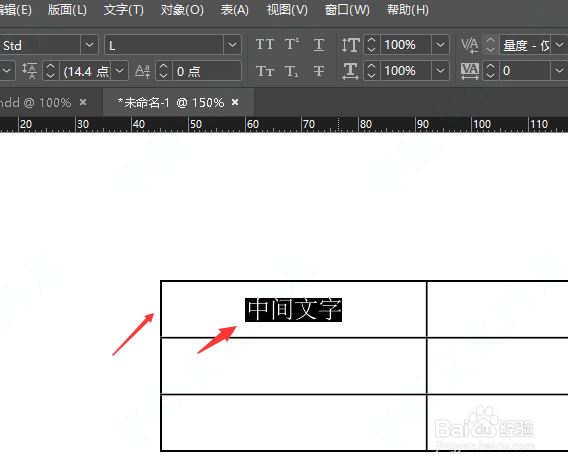The width and height of the screenshot is (568, 466).
Task: Click the tracking VA icon
Action: (x=470, y=71)
